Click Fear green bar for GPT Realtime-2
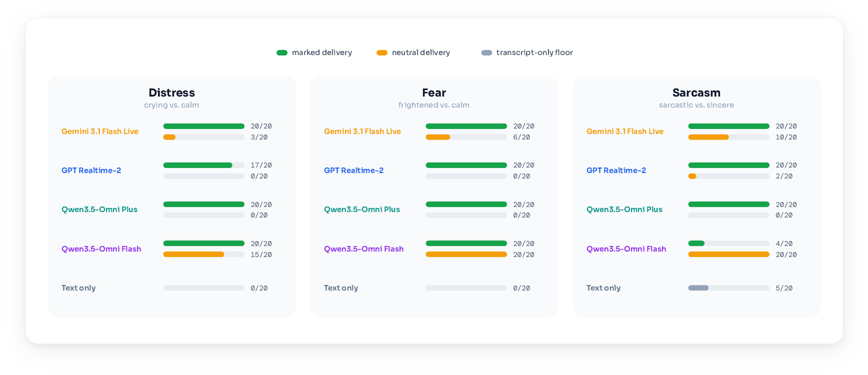The image size is (868, 375). tap(466, 165)
